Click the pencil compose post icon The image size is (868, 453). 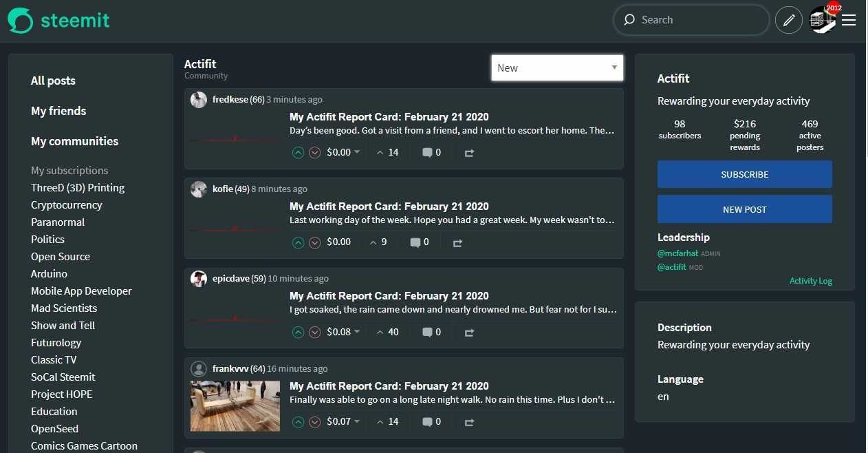(789, 20)
